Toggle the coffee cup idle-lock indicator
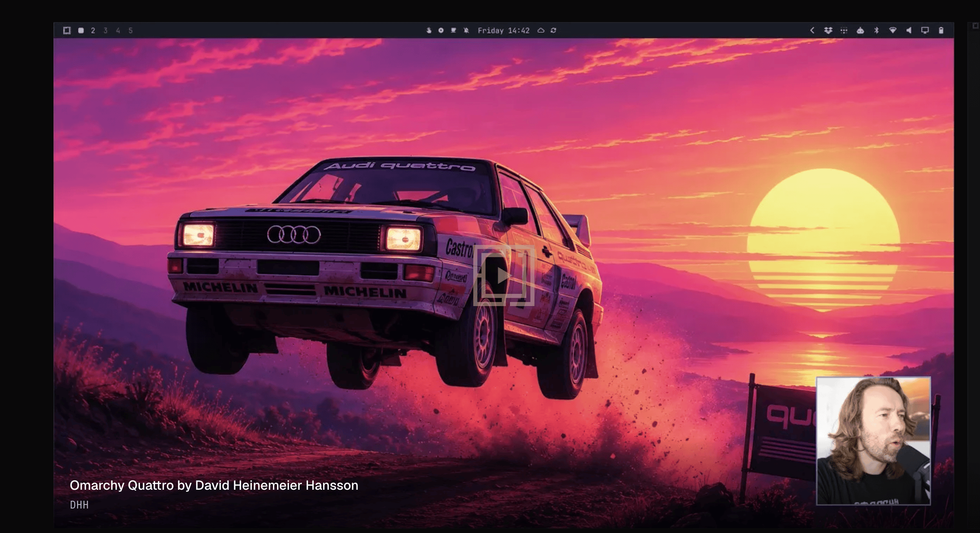Viewport: 980px width, 533px height. tap(453, 30)
